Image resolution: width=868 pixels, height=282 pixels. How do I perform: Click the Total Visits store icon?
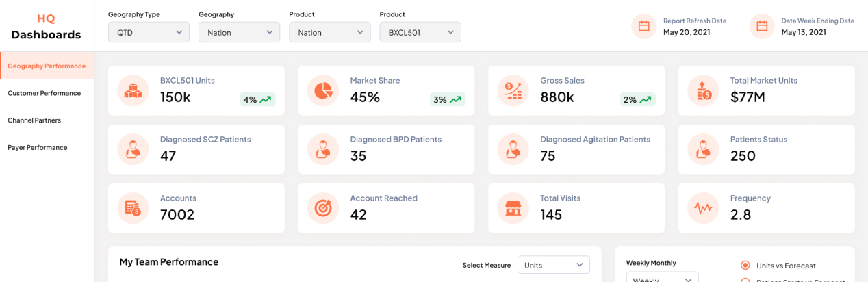513,208
